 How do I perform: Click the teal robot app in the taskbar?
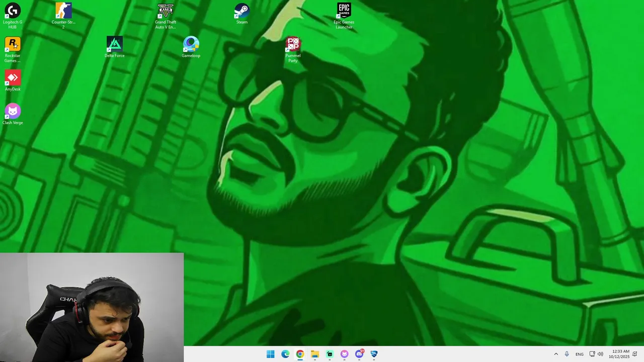[x=330, y=354]
